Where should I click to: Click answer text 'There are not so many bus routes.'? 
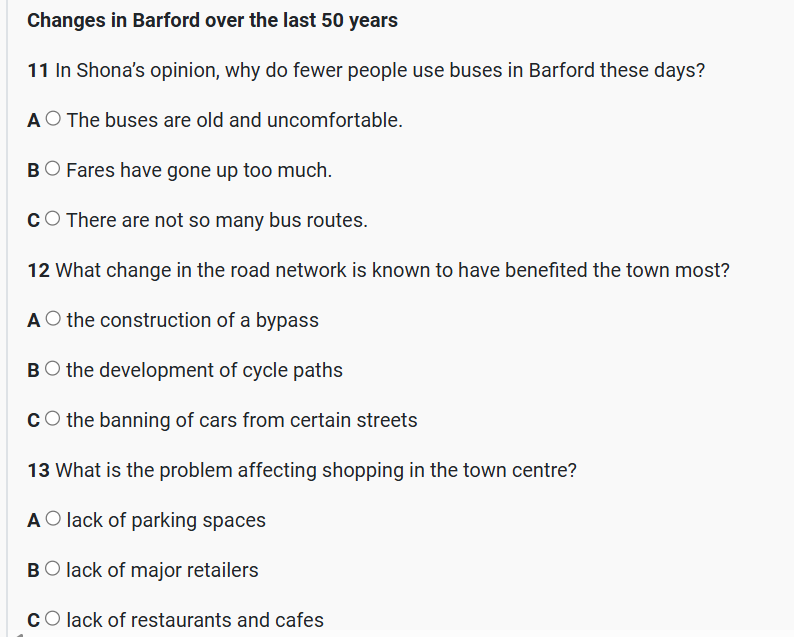click(217, 220)
